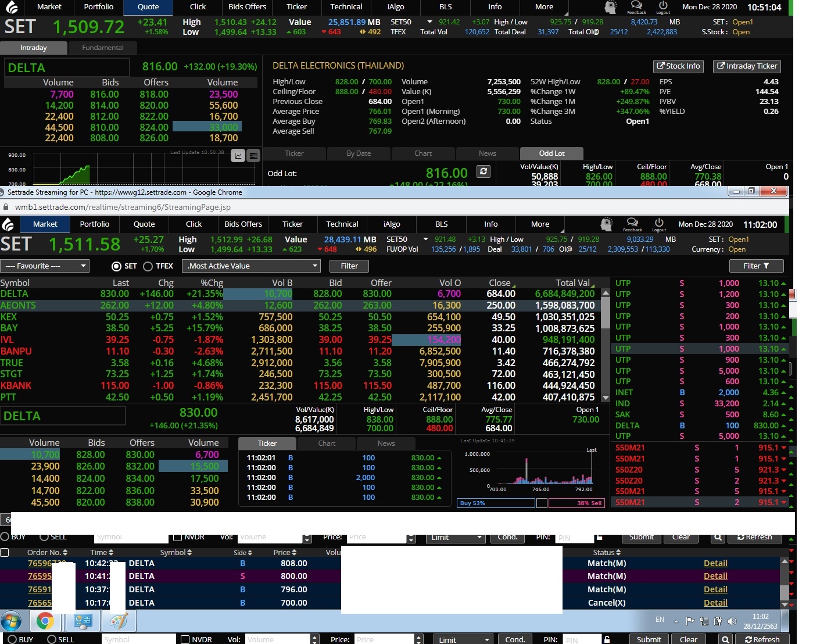The image size is (838, 644).
Task: Click the Refresh button in the upper order form
Action: [x=754, y=537]
